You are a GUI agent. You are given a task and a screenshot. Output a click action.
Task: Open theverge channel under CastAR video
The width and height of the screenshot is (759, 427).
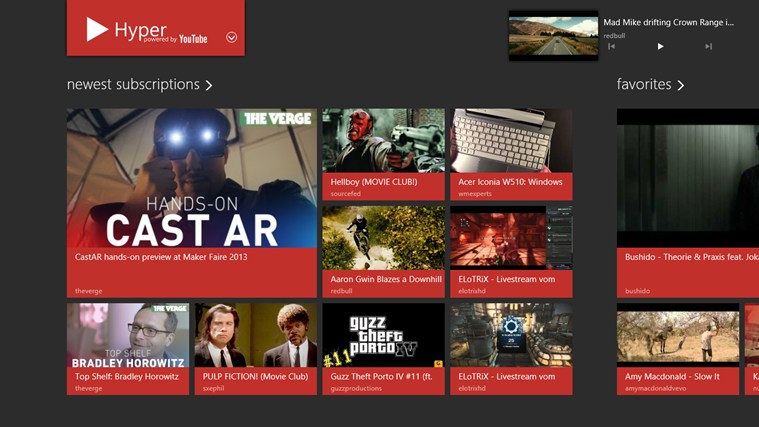89,291
